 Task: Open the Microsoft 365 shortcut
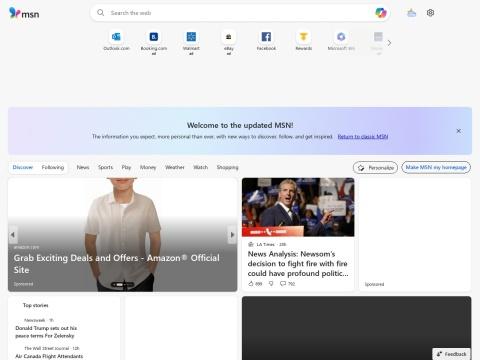click(341, 41)
